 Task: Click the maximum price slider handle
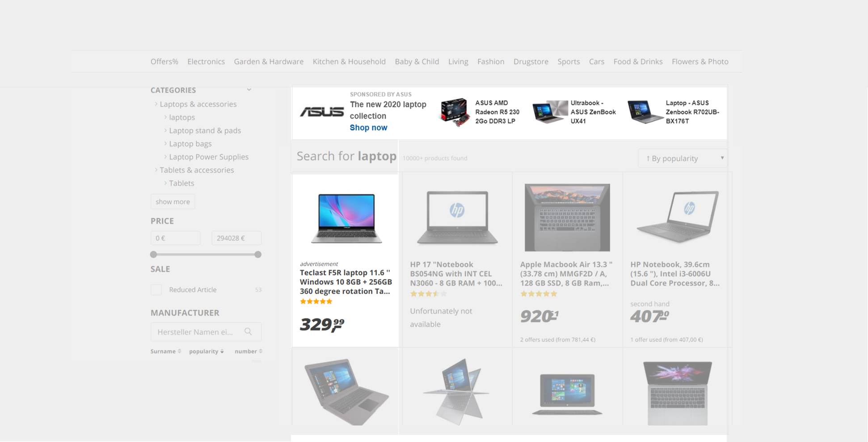[x=258, y=254]
